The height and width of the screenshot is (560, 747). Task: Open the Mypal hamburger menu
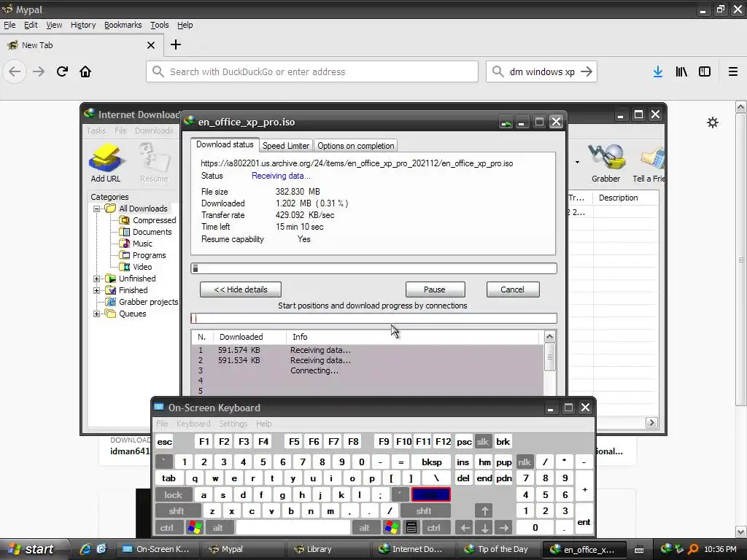[733, 72]
